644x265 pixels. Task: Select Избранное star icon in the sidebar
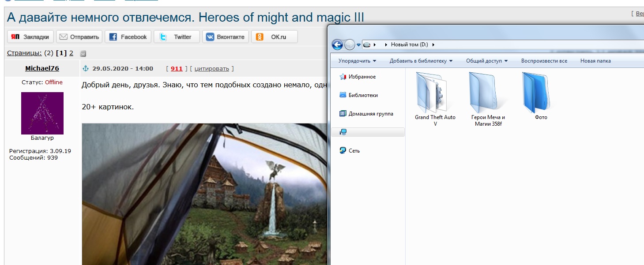(343, 77)
